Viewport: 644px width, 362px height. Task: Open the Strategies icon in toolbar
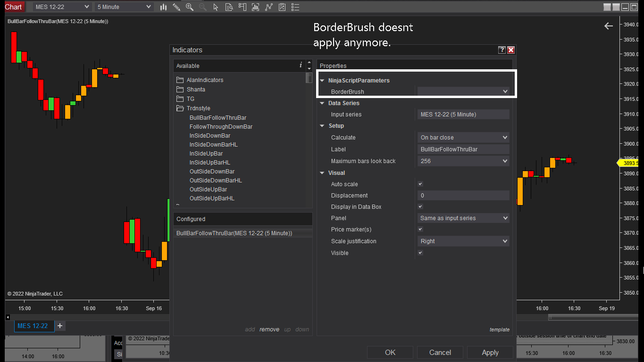click(x=282, y=7)
